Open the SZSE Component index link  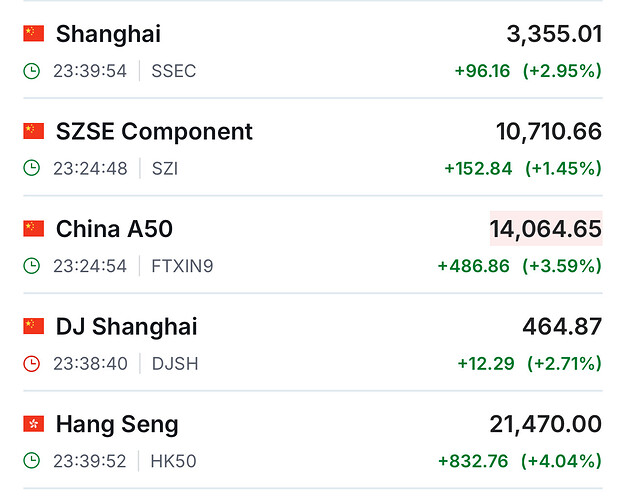coord(154,131)
